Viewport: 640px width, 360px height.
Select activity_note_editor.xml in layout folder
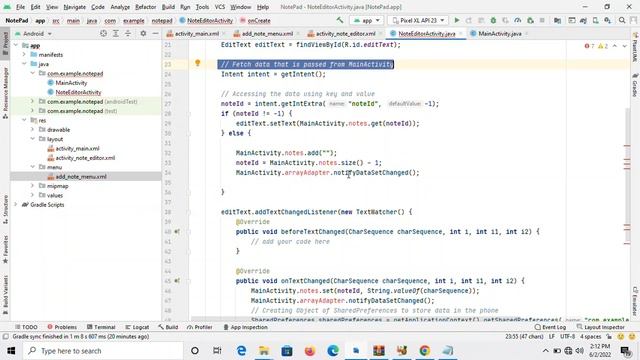85,158
